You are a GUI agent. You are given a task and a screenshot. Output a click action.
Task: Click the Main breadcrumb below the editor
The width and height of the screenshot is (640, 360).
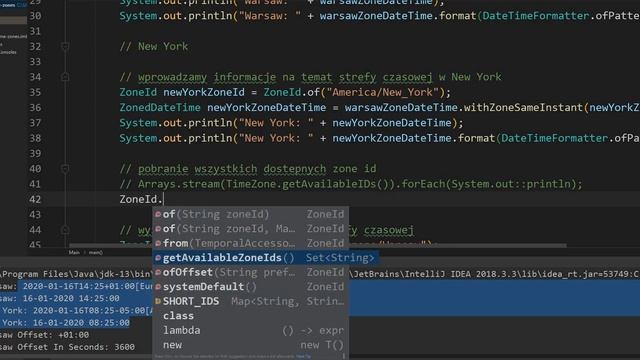click(x=74, y=253)
